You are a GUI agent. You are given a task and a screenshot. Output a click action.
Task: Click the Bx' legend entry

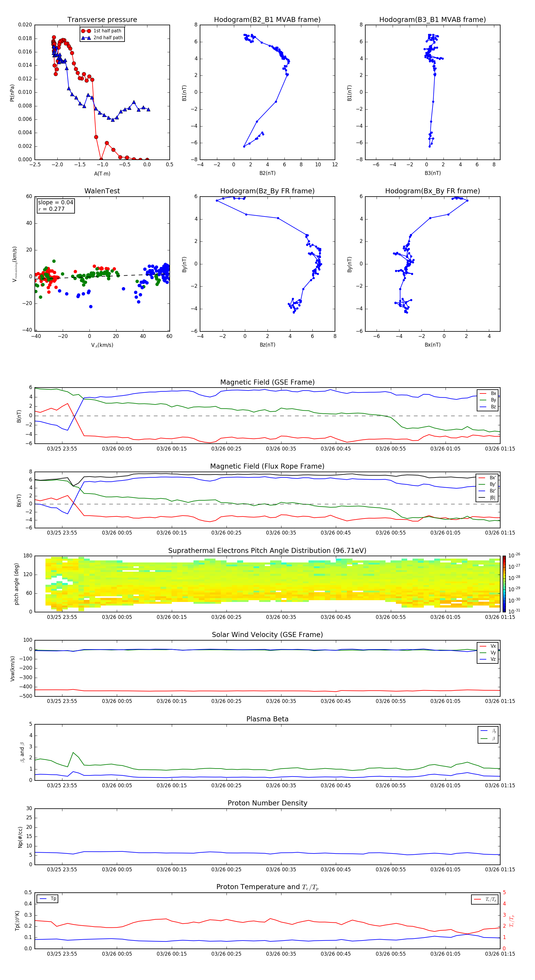(x=487, y=478)
